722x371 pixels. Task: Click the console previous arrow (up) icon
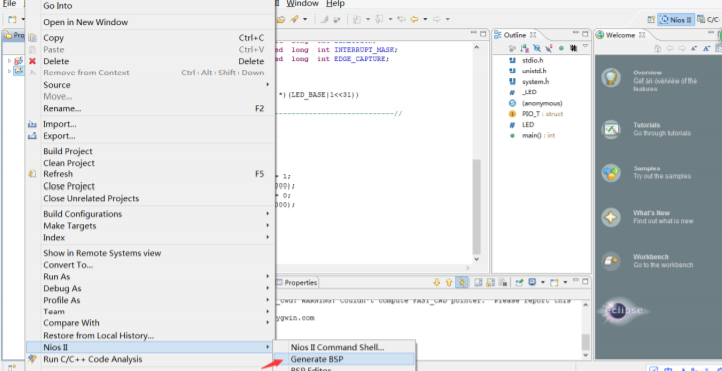(449, 282)
